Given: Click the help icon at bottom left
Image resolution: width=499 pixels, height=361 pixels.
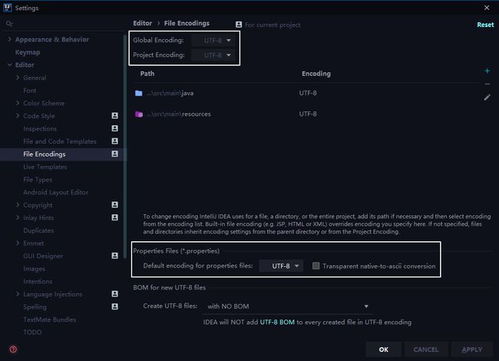Looking at the screenshot, I should click(13, 349).
